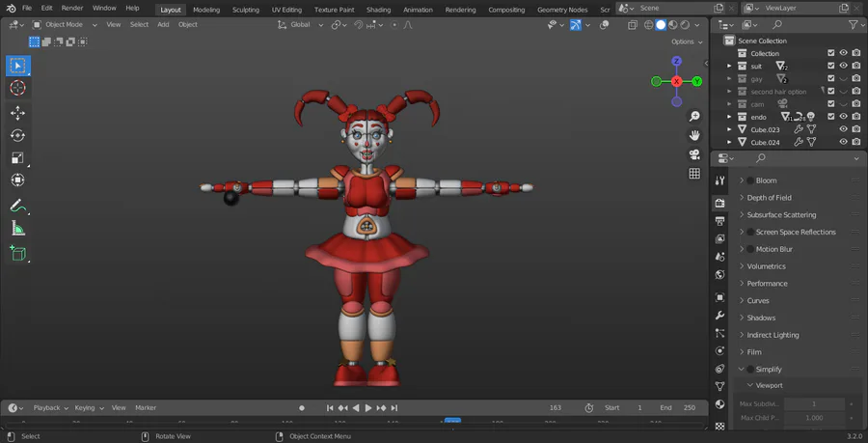Select the Measure tool
This screenshot has width=868, height=443.
coord(18,228)
